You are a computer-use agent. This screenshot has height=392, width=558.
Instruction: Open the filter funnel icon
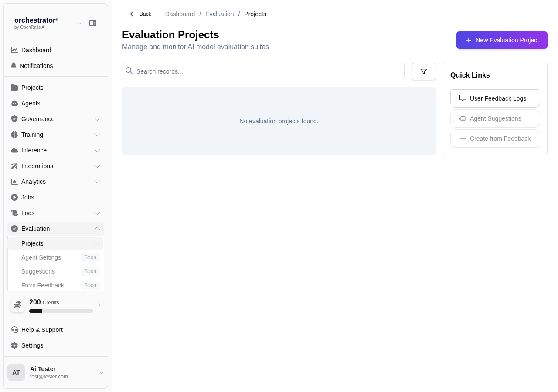[423, 71]
